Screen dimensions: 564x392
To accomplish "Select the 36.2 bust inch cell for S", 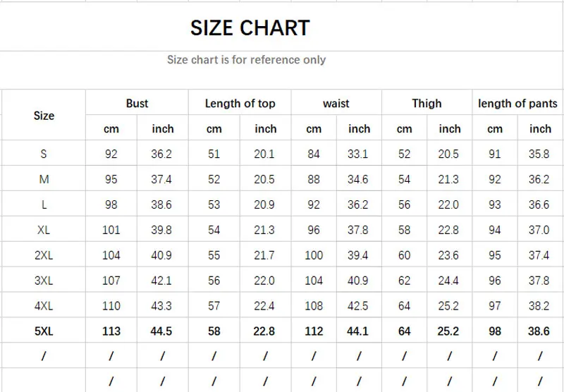I will tap(161, 154).
